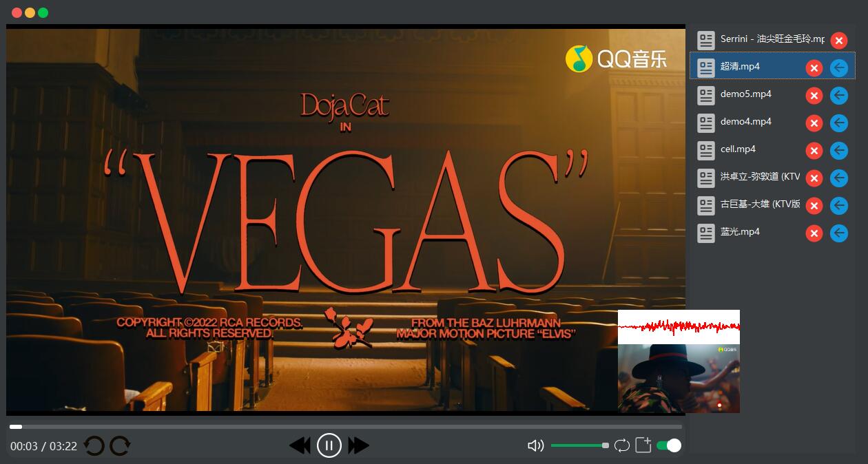Select 超清.mp4 in playlist
The height and width of the screenshot is (464, 868).
[x=772, y=66]
